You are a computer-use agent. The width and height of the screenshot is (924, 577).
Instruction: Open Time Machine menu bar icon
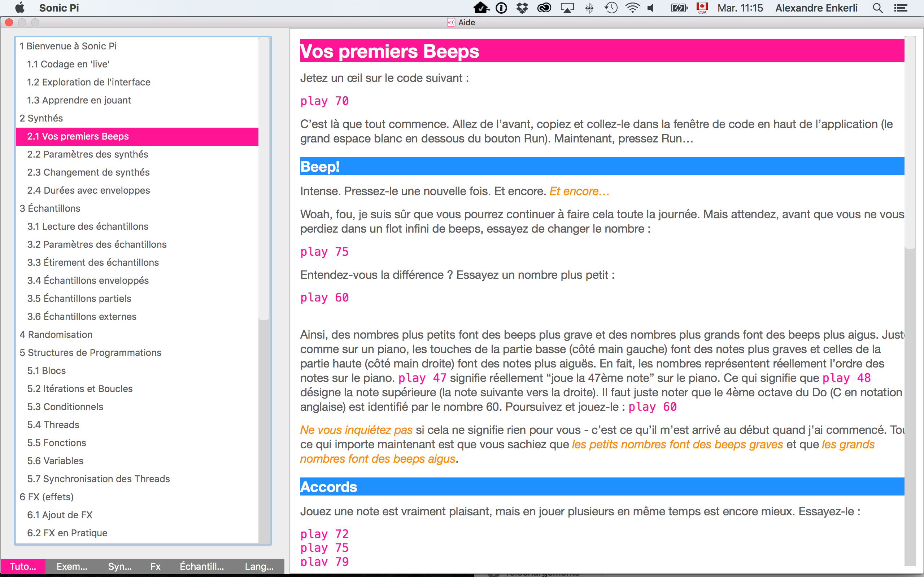611,8
